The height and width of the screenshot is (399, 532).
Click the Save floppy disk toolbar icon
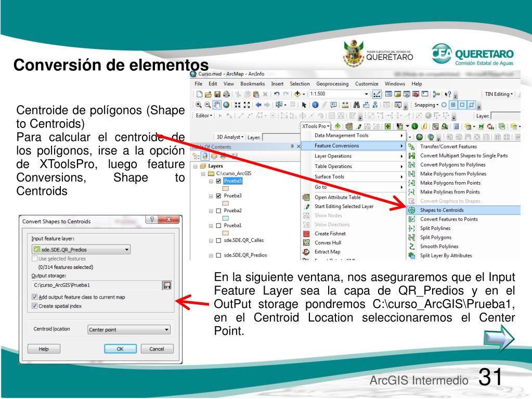[x=217, y=94]
